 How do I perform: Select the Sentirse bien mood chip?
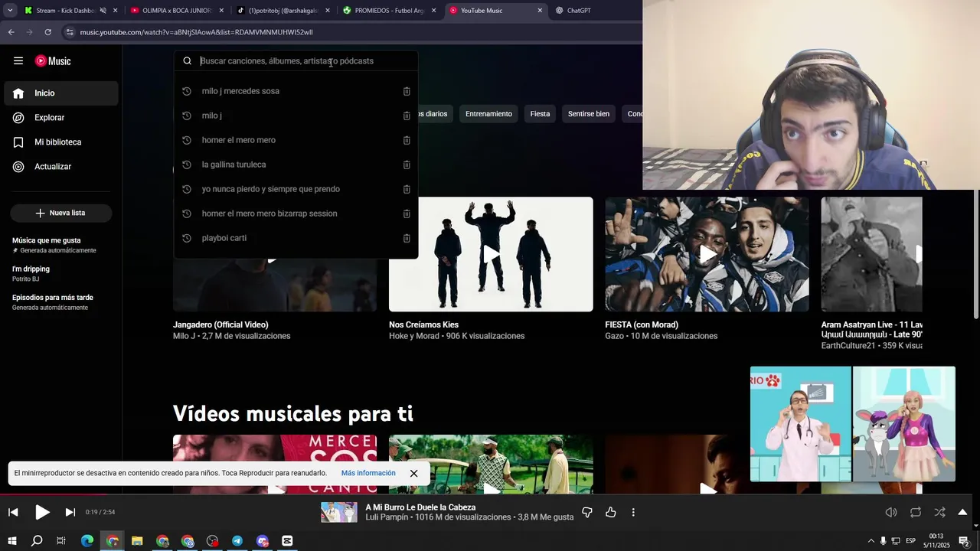(x=588, y=114)
